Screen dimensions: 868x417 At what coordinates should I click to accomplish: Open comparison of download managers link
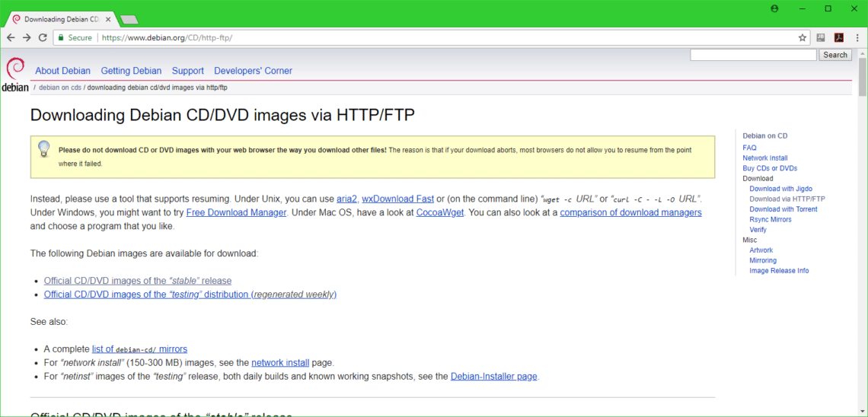pos(631,212)
